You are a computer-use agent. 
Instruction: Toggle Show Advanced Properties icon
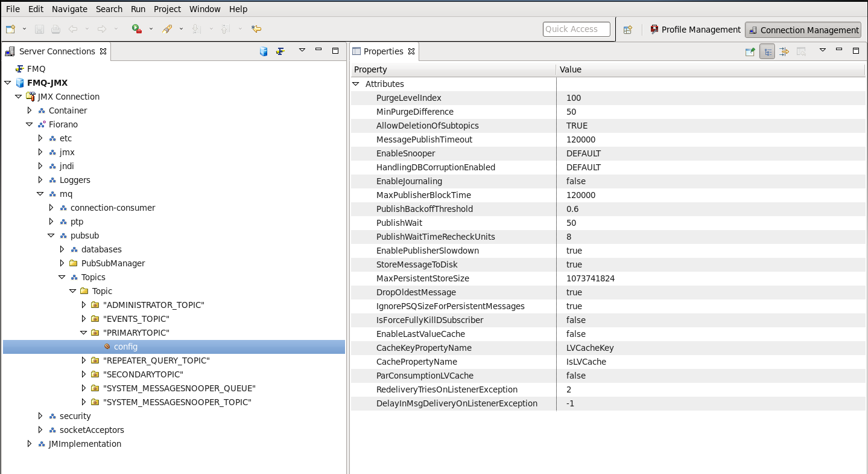point(784,52)
